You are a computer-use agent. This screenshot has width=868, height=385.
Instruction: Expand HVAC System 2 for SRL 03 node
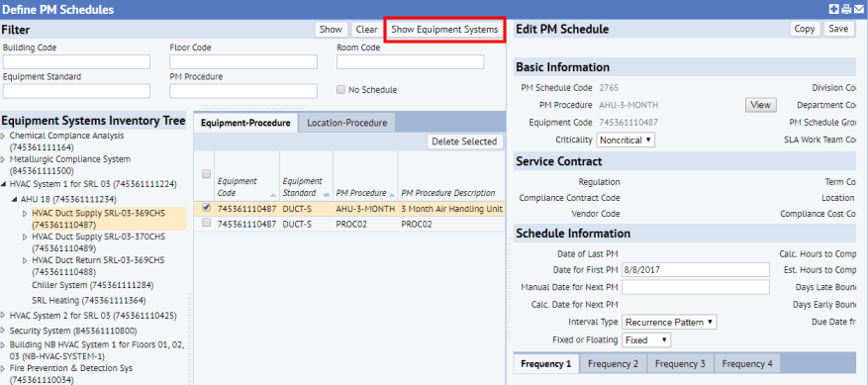click(4, 316)
